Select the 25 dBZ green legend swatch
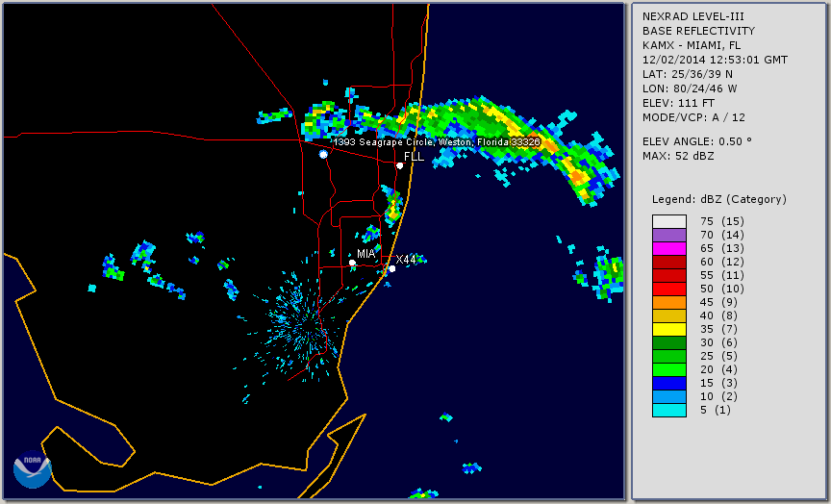Image resolution: width=831 pixels, height=504 pixels. [669, 357]
